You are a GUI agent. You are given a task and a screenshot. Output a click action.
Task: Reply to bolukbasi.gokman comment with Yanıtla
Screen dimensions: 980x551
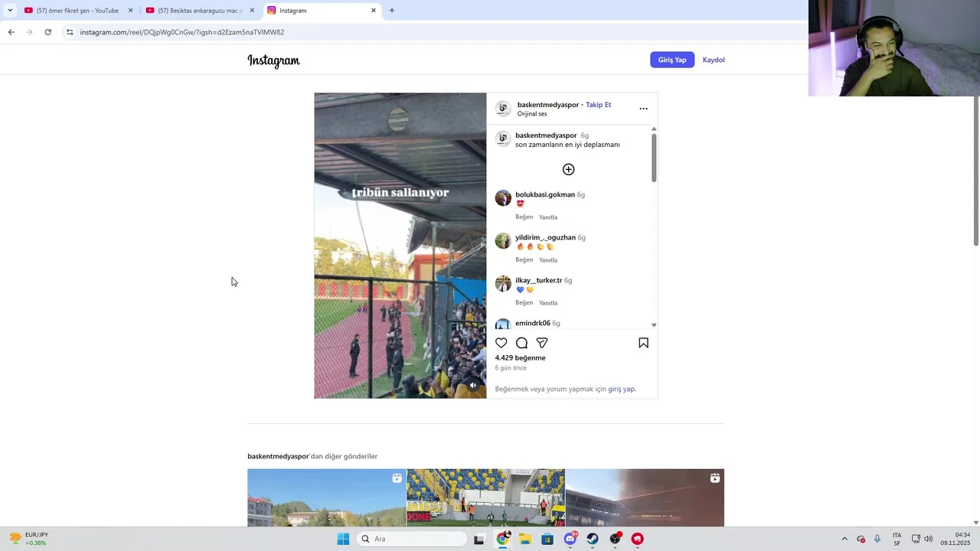point(548,217)
